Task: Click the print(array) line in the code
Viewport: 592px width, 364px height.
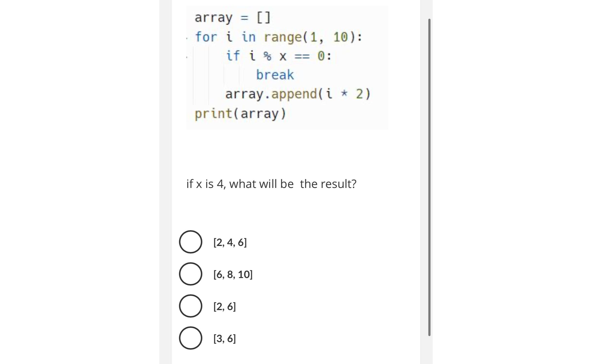Action: [x=240, y=113]
